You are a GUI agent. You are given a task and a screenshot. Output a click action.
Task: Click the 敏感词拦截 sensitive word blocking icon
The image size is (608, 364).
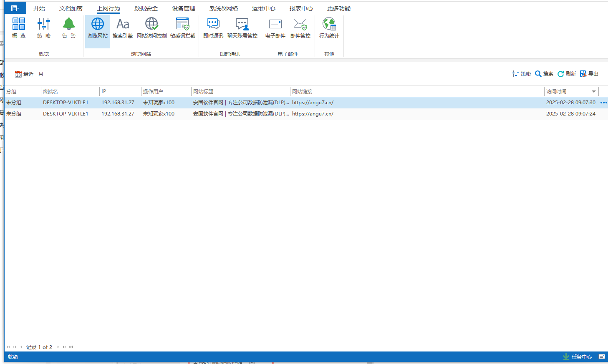tap(183, 28)
